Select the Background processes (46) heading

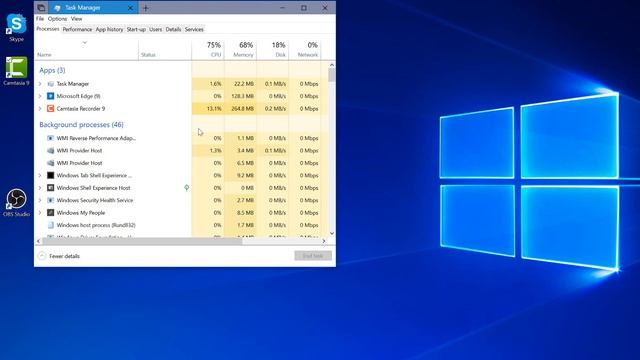(x=81, y=124)
